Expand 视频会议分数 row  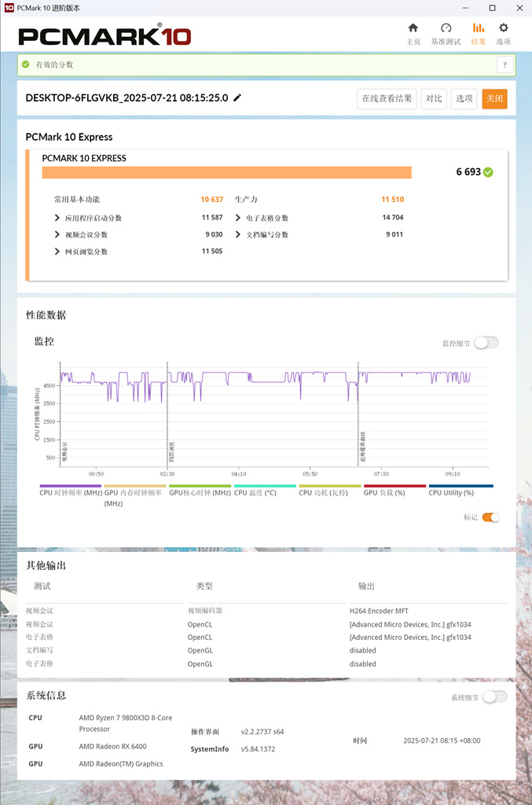[57, 234]
